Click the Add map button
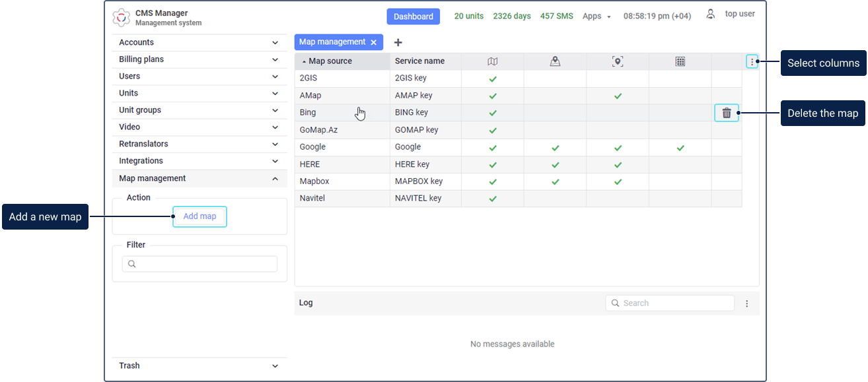Image resolution: width=868 pixels, height=382 pixels. [x=199, y=216]
